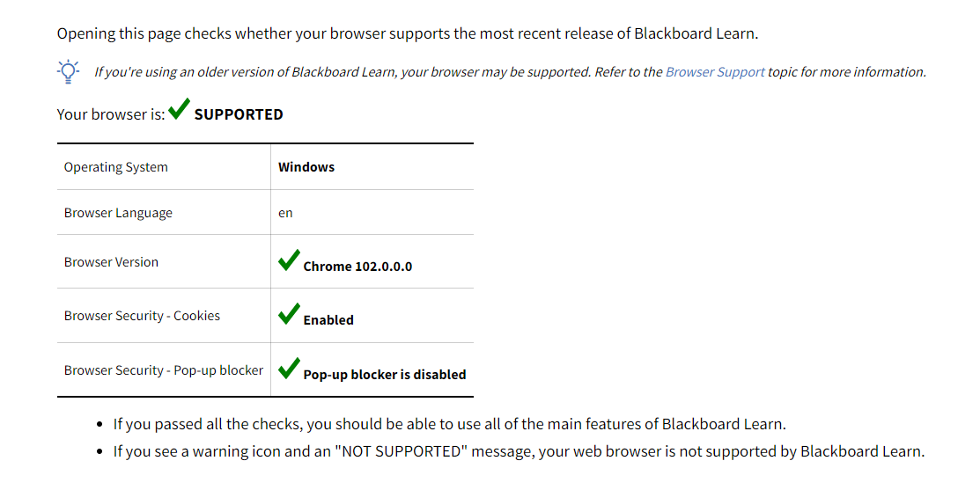Click the Windows value cell

coord(306,167)
